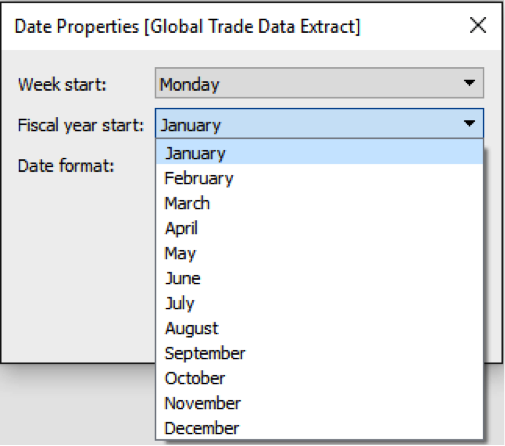Click the Date format label
505x446 pixels.
[x=66, y=166]
